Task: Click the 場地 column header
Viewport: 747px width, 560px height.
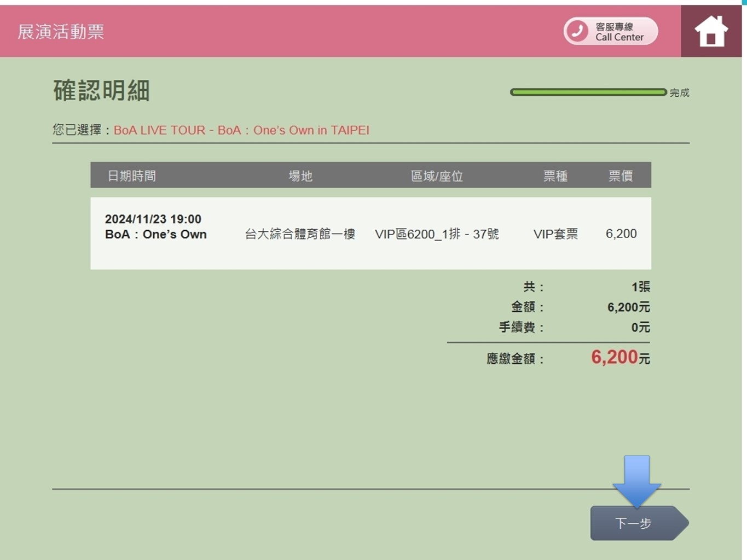Action: 300,176
